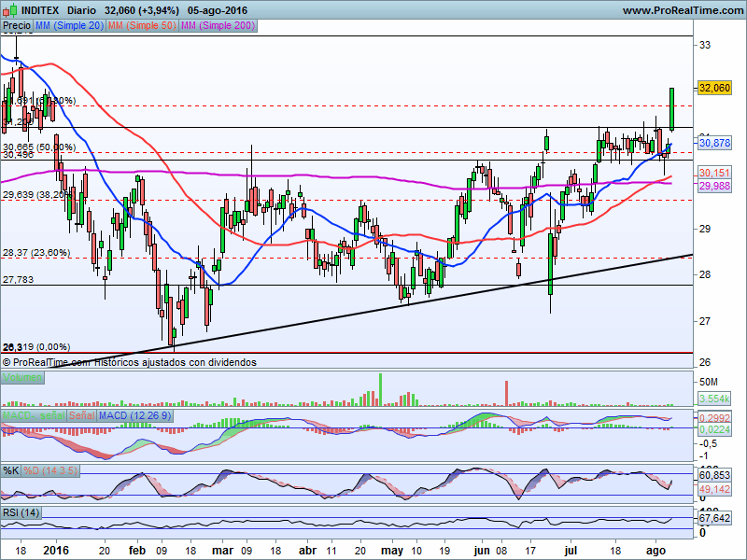Viewport: 747px width, 560px height.
Task: Click the -0,5 MACD axis label
Action: 709,444
